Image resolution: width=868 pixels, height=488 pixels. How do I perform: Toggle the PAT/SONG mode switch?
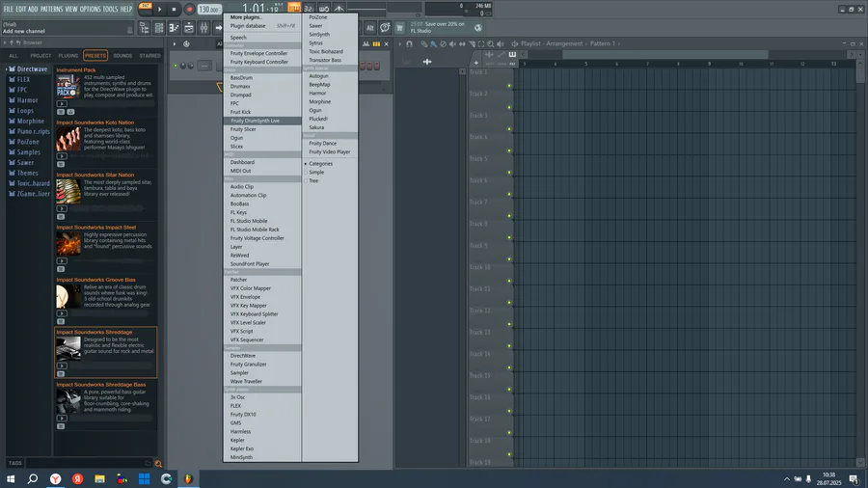[145, 7]
